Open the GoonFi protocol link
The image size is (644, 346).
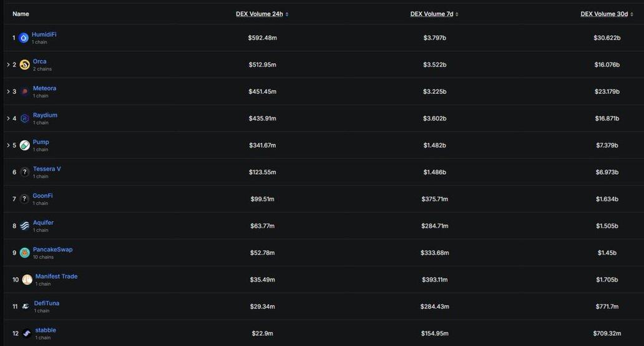coord(42,195)
